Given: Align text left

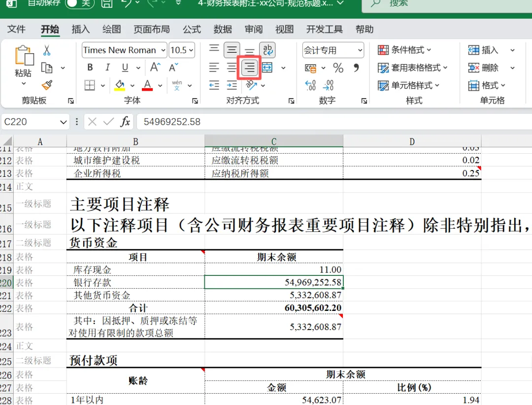Looking at the screenshot, I should [x=214, y=67].
